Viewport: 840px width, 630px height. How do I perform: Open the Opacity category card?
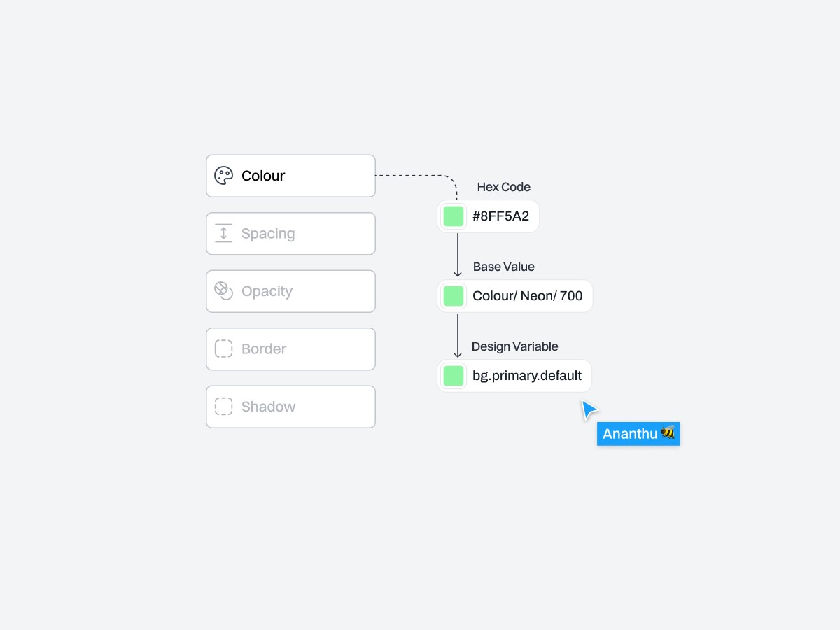pyautogui.click(x=290, y=291)
